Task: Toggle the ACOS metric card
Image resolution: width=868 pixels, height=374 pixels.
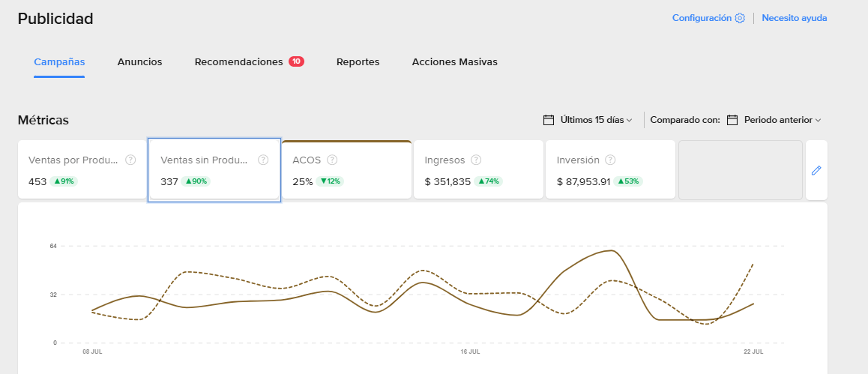Action: tap(346, 171)
